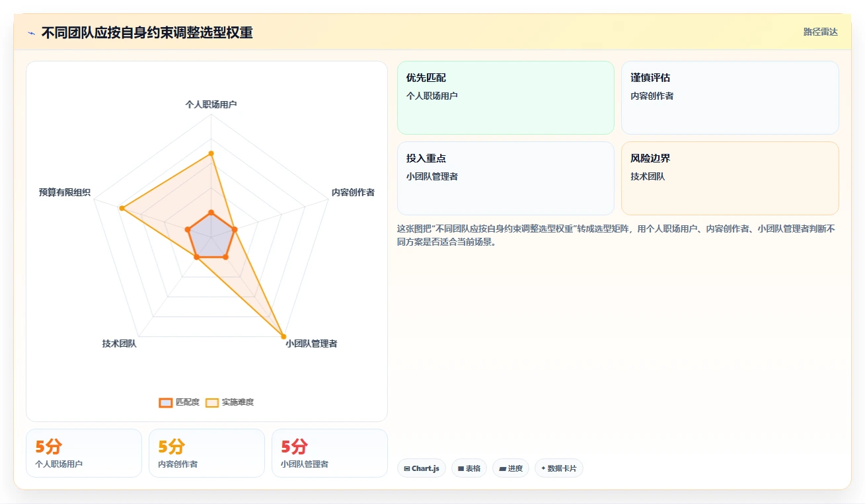Select the 路径雷达 label in the header
Viewport: 865px width, 504px height.
[821, 32]
